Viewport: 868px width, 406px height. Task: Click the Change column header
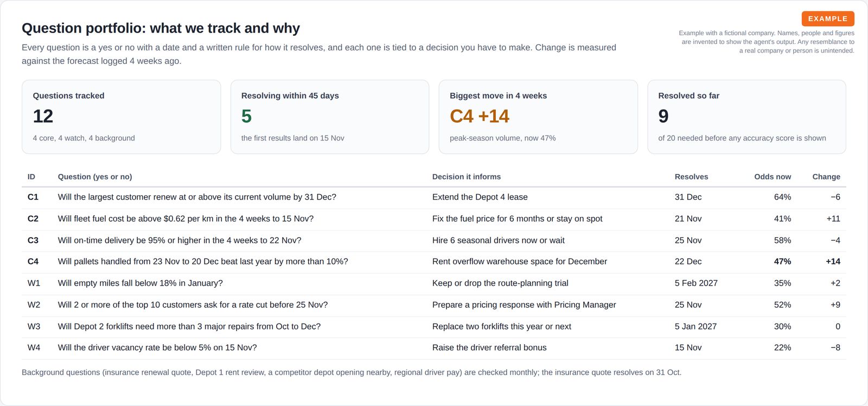click(x=826, y=177)
